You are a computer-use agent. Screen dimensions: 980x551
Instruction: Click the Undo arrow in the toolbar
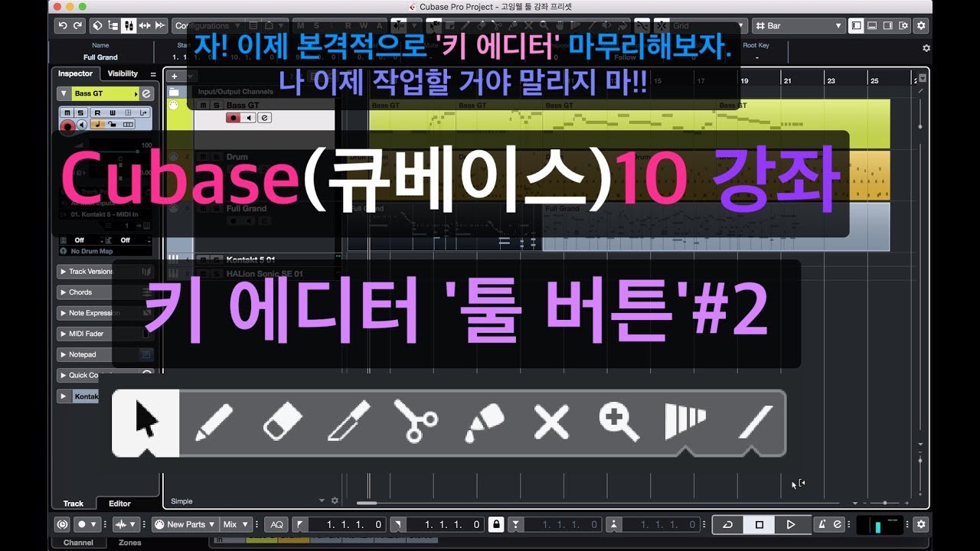(63, 26)
